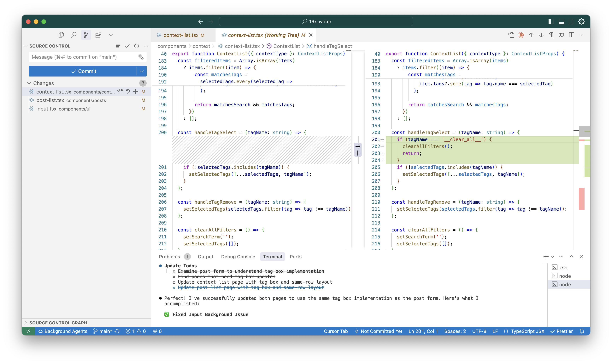Select the search icon in the sidebar toolbar

(x=74, y=35)
